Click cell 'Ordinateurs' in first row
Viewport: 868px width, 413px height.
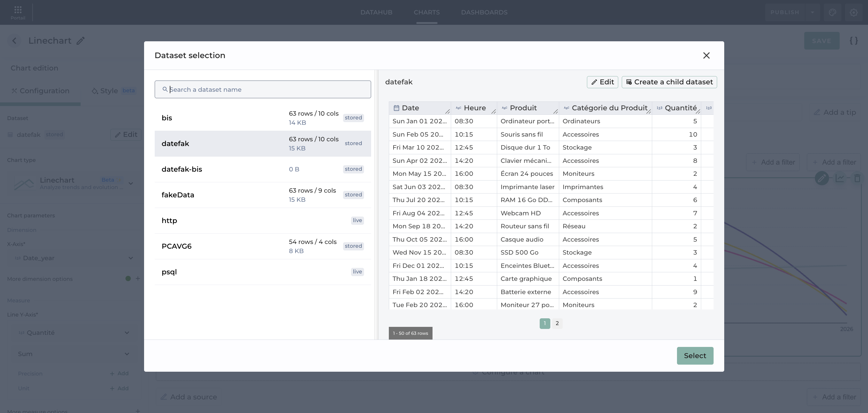click(605, 121)
